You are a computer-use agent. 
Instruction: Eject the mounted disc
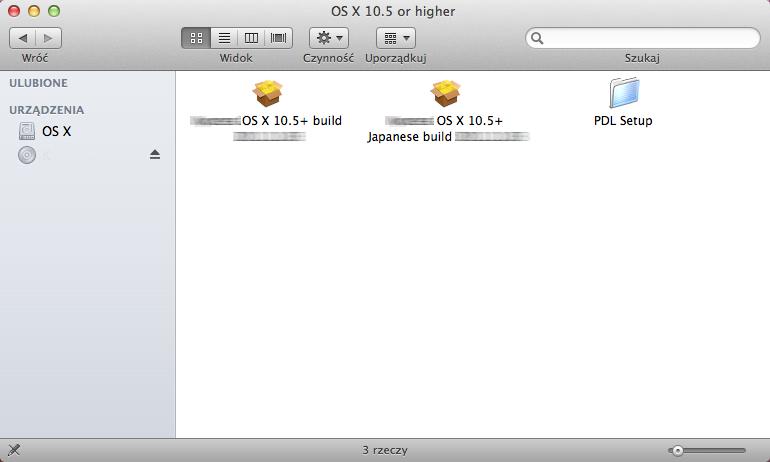[x=155, y=155]
